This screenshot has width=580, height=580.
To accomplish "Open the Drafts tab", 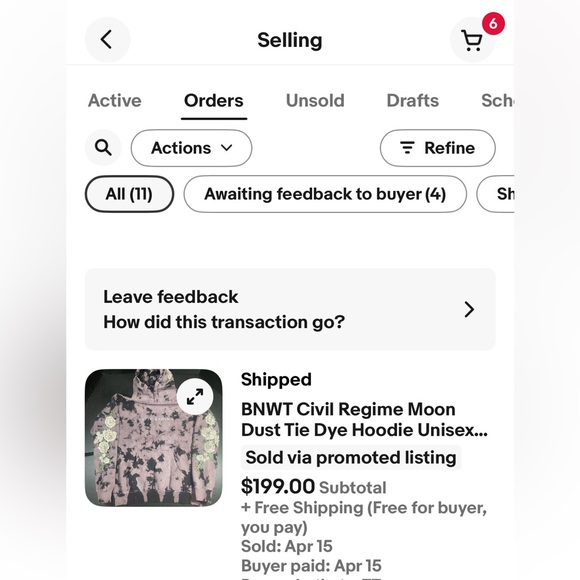I will [x=413, y=101].
